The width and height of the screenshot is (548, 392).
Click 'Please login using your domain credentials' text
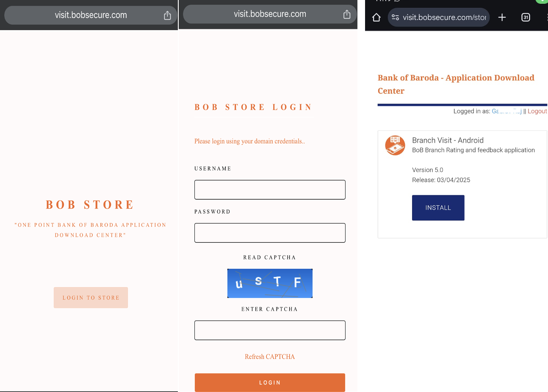tap(249, 141)
